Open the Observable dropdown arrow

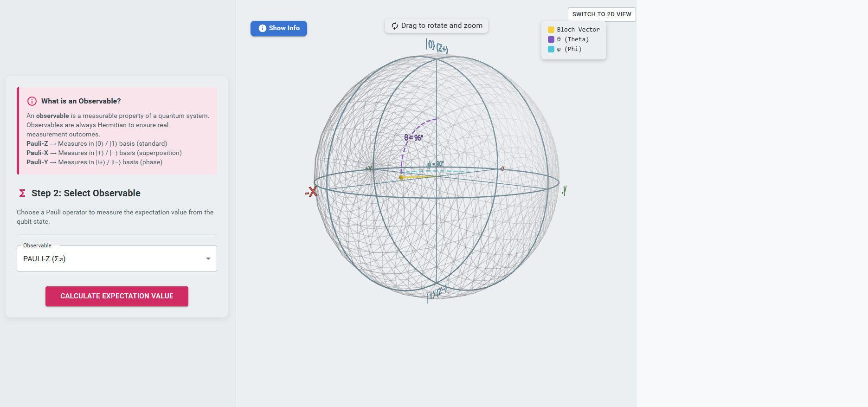[208, 259]
